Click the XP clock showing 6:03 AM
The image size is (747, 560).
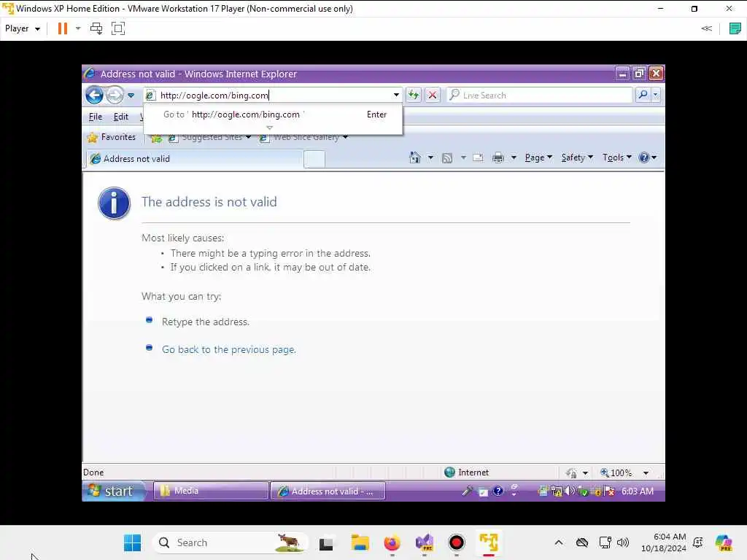pos(638,491)
